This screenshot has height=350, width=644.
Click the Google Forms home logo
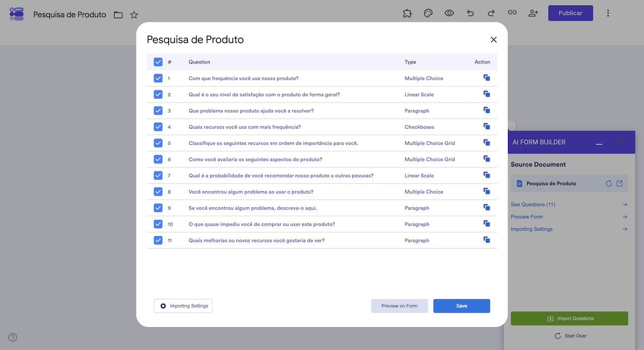tap(17, 14)
